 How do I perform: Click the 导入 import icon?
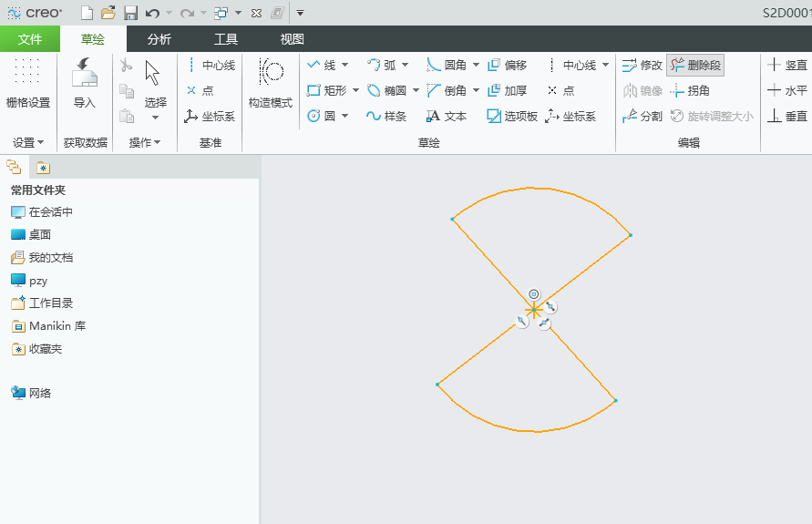click(85, 83)
